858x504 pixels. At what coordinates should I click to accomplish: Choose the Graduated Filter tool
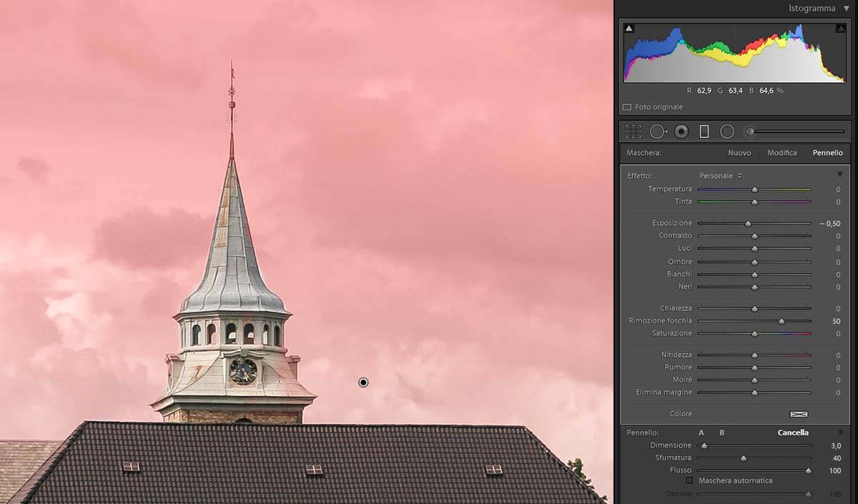[x=704, y=132]
